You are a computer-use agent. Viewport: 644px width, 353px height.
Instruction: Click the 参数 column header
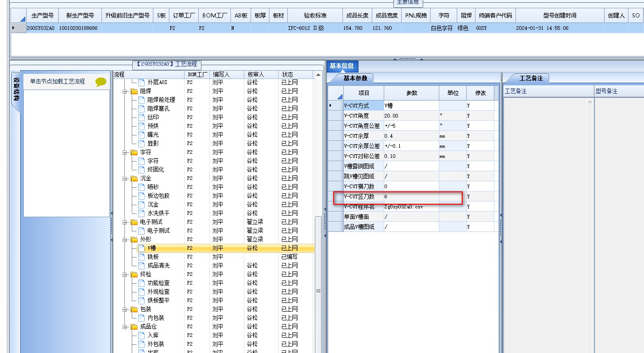411,93
